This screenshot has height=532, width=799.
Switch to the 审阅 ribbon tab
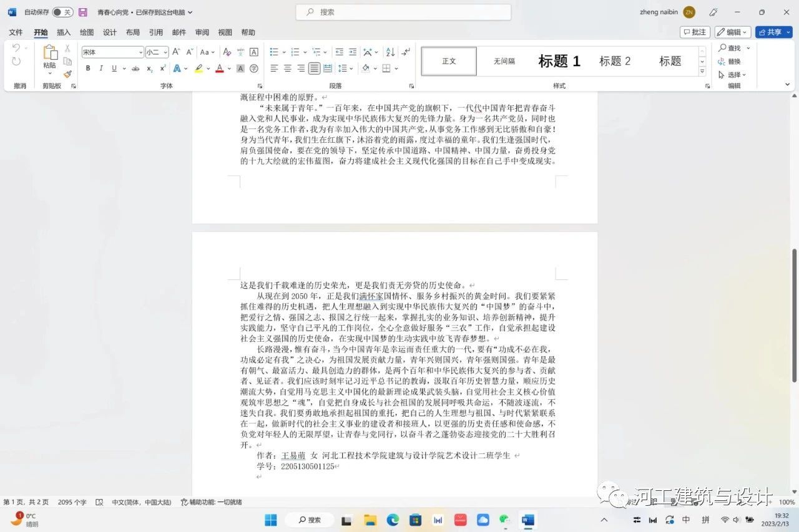pos(202,32)
